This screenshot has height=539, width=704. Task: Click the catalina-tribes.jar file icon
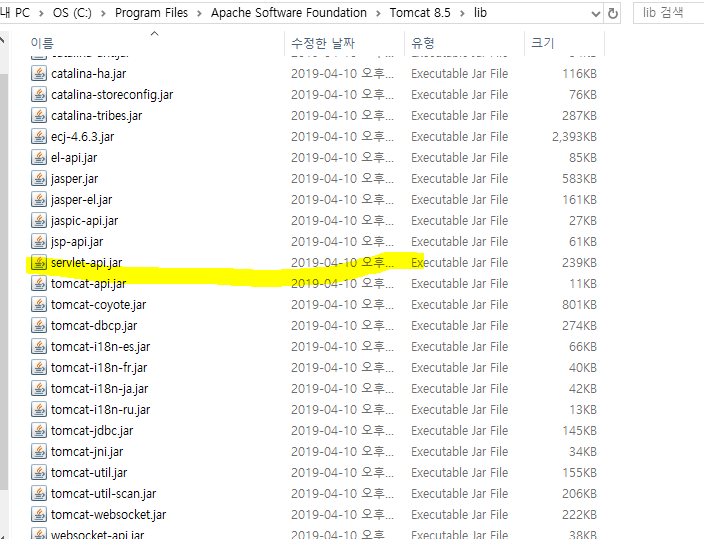(x=39, y=115)
